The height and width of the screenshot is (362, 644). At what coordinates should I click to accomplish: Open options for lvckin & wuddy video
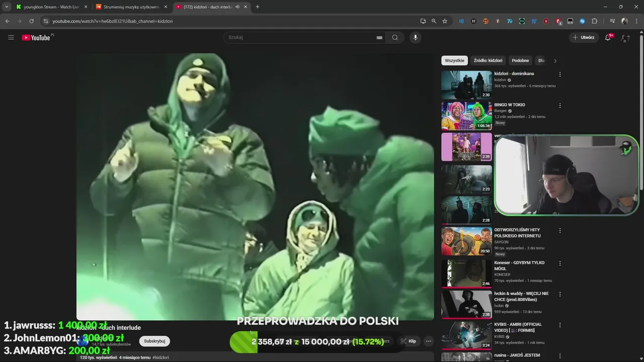(x=560, y=294)
